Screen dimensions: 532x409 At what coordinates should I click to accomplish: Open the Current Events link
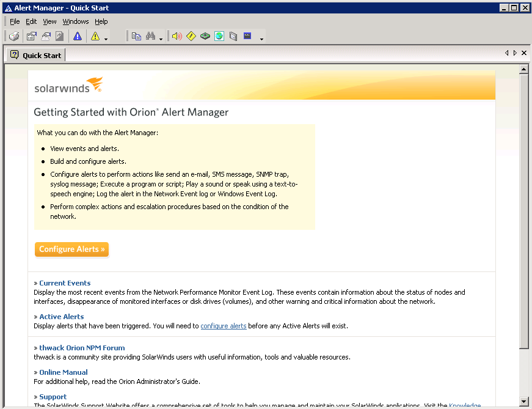point(65,283)
